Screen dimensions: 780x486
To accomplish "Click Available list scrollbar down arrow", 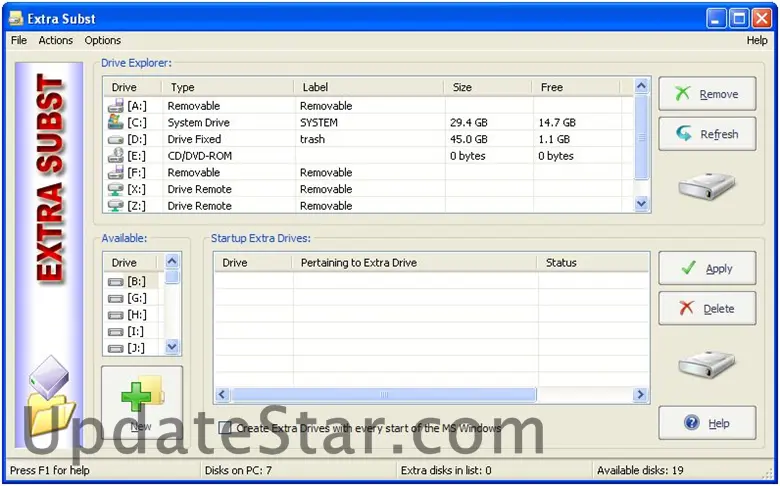I will pyautogui.click(x=172, y=346).
